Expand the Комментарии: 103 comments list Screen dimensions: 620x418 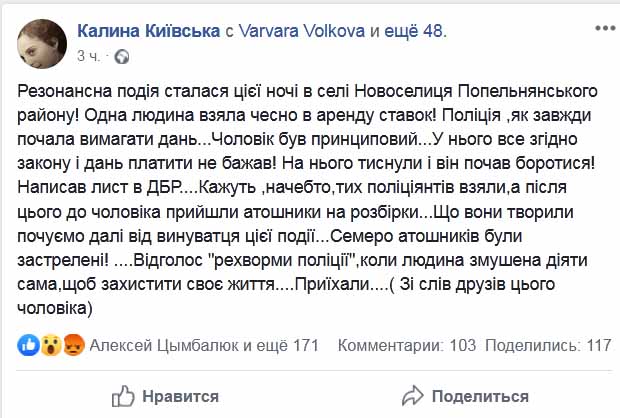[407, 345]
